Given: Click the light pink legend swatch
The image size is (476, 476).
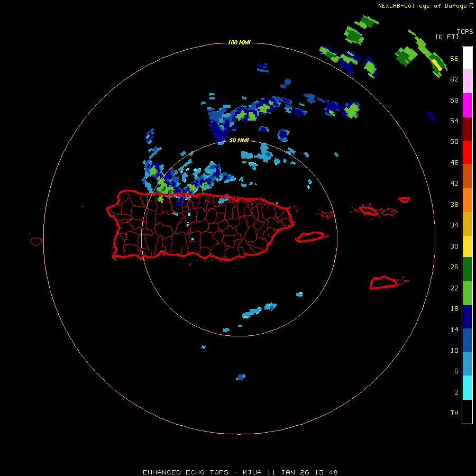Looking at the screenshot, I should (x=467, y=81).
